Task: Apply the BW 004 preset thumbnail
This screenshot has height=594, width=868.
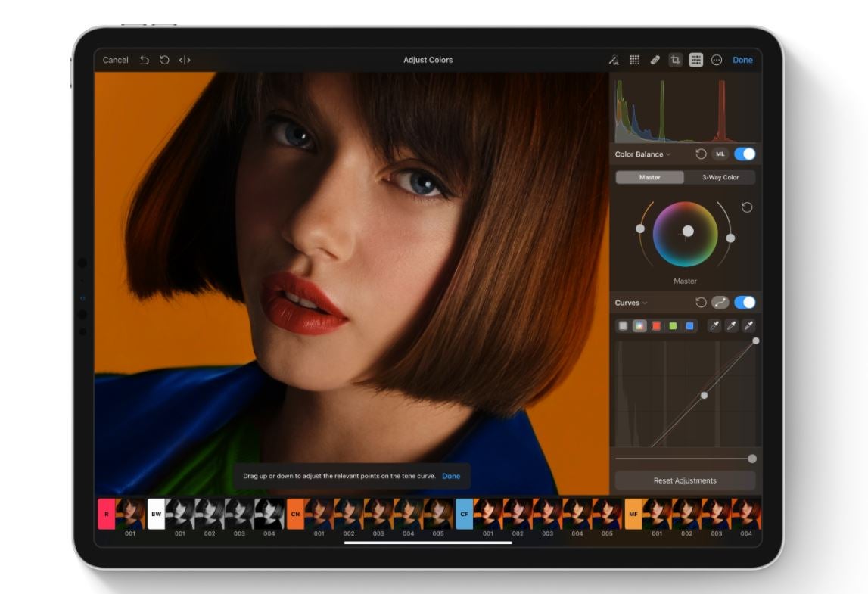Action: [x=269, y=514]
